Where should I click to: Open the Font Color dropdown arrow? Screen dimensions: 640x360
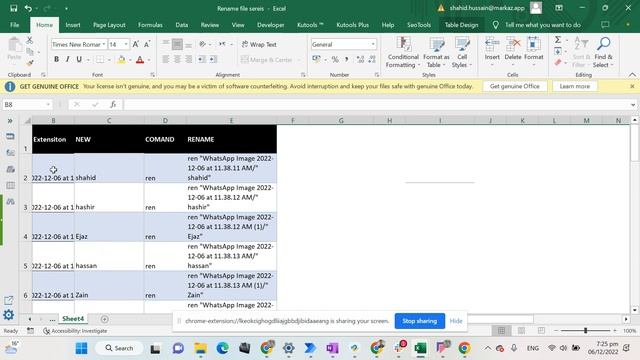point(149,60)
